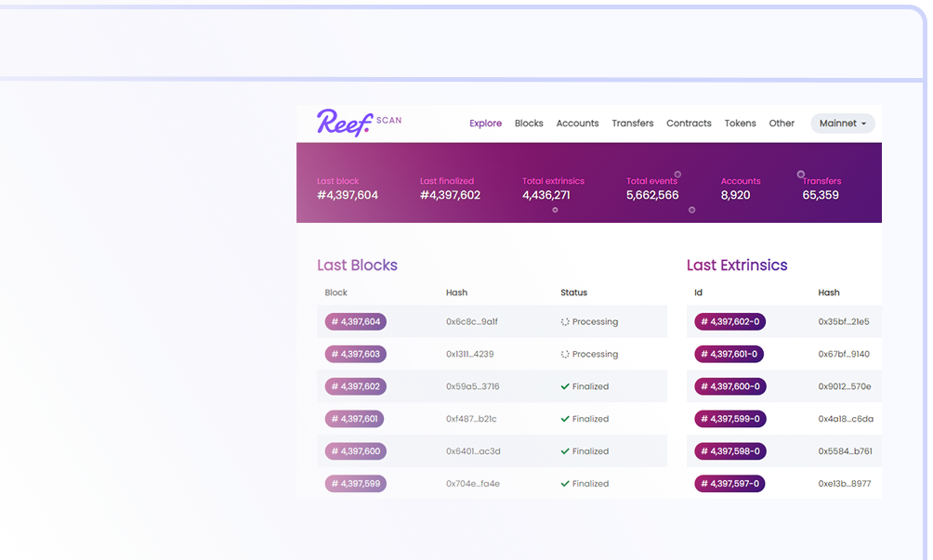Open extrinsic # 4,397,597-0
933x560 pixels.
point(729,483)
